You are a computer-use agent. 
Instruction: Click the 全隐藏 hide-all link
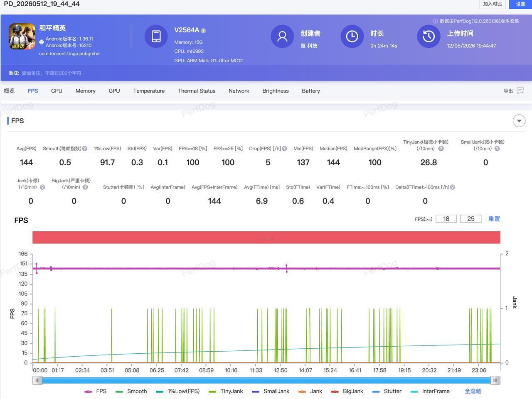coord(473,391)
